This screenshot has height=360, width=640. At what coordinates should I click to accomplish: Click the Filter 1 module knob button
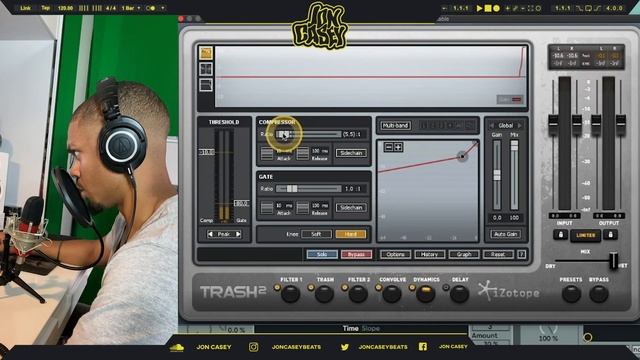pyautogui.click(x=291, y=294)
